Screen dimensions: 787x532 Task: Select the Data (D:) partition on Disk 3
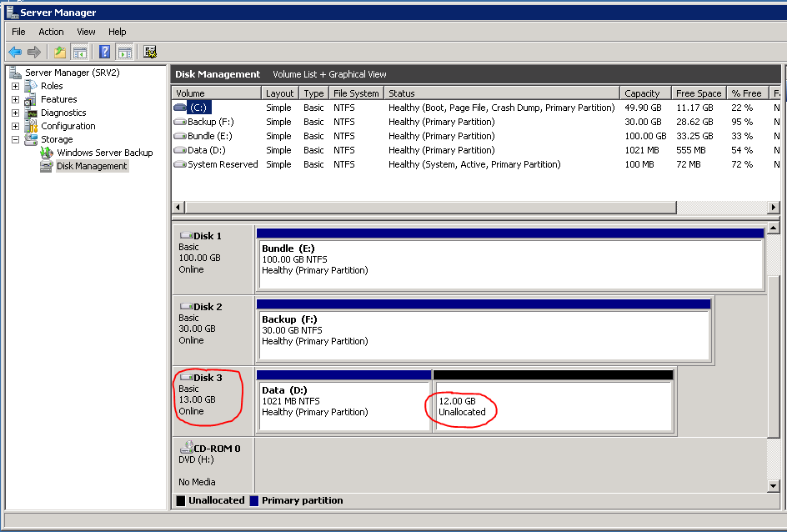pyautogui.click(x=343, y=401)
